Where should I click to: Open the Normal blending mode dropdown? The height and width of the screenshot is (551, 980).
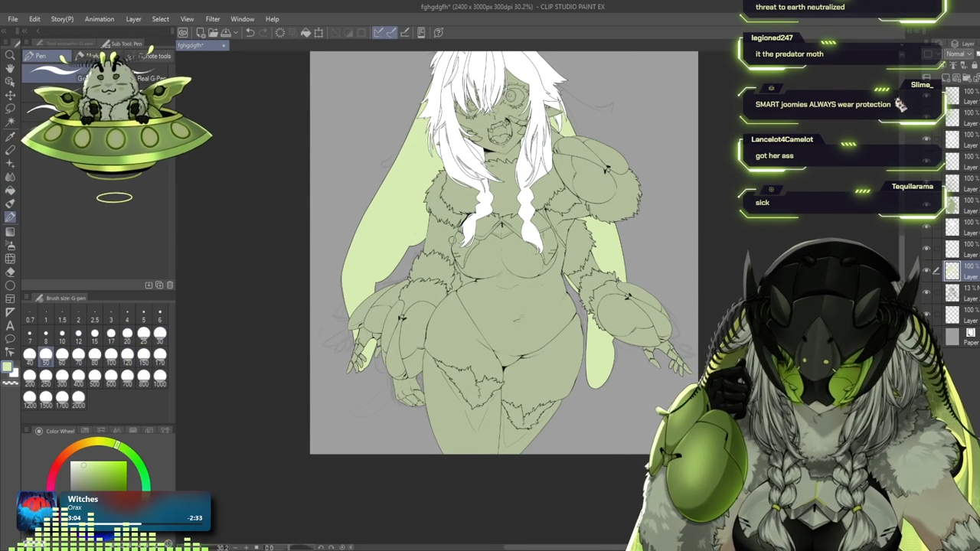tap(957, 54)
